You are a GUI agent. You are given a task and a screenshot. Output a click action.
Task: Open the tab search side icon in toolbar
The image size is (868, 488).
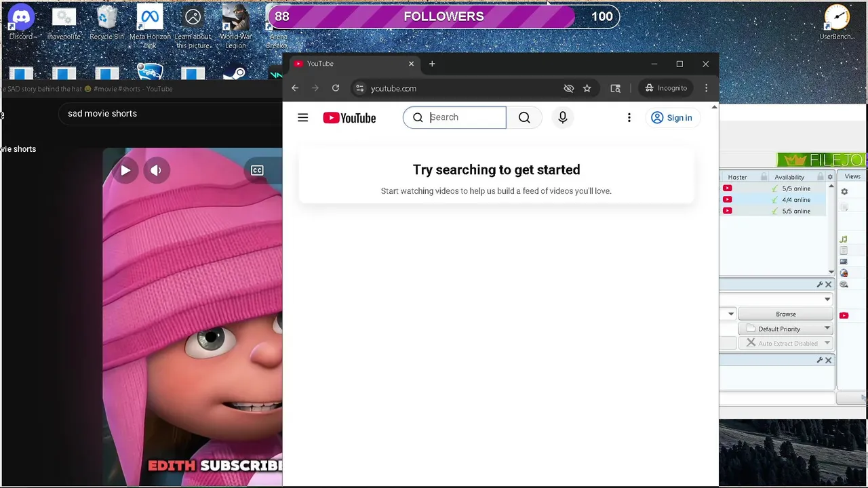click(616, 88)
